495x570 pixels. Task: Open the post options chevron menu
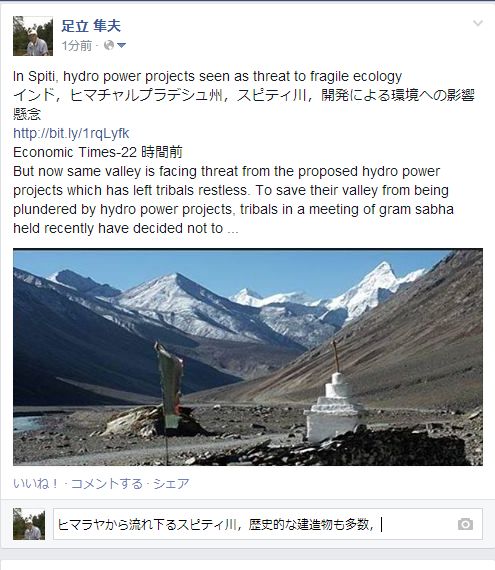click(478, 24)
